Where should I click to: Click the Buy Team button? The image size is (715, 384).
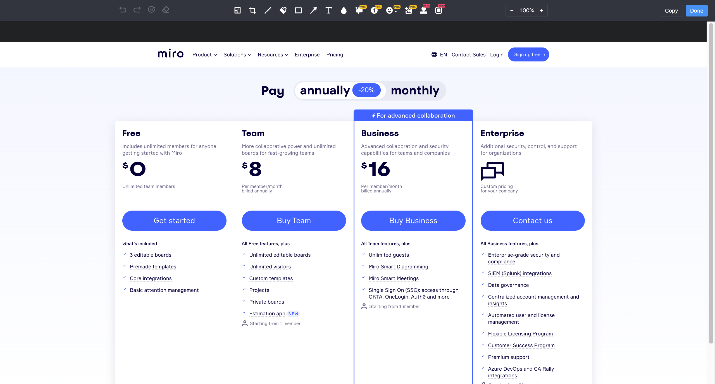pyautogui.click(x=294, y=221)
